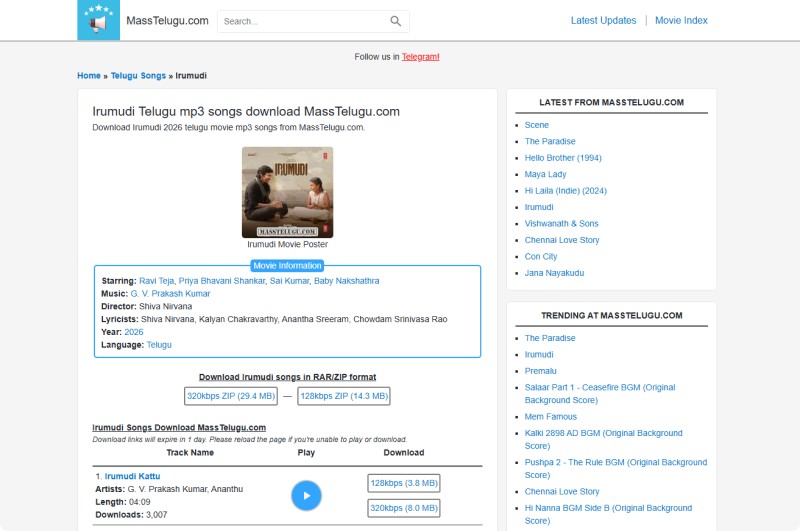Open Jana Nayakudu link
The height and width of the screenshot is (531, 800).
(x=554, y=273)
